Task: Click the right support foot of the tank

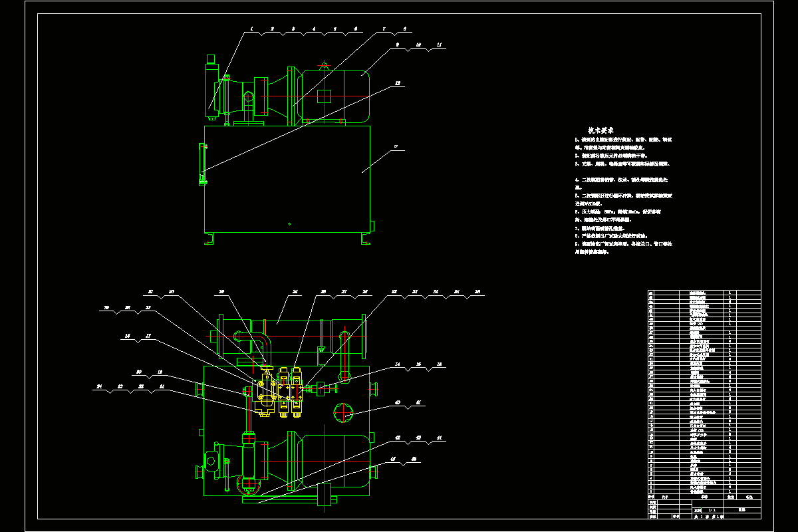Action: tap(366, 238)
